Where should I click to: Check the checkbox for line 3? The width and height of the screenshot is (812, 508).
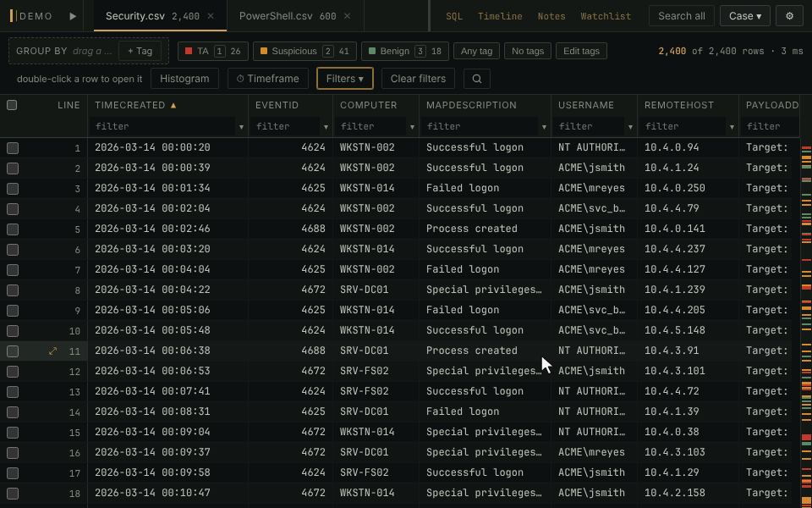click(x=13, y=189)
